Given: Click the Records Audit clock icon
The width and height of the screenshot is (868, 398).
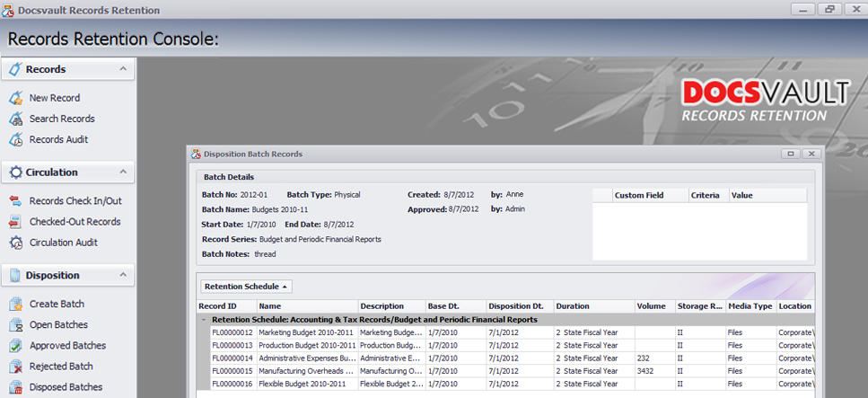Looking at the screenshot, I should click(x=16, y=139).
